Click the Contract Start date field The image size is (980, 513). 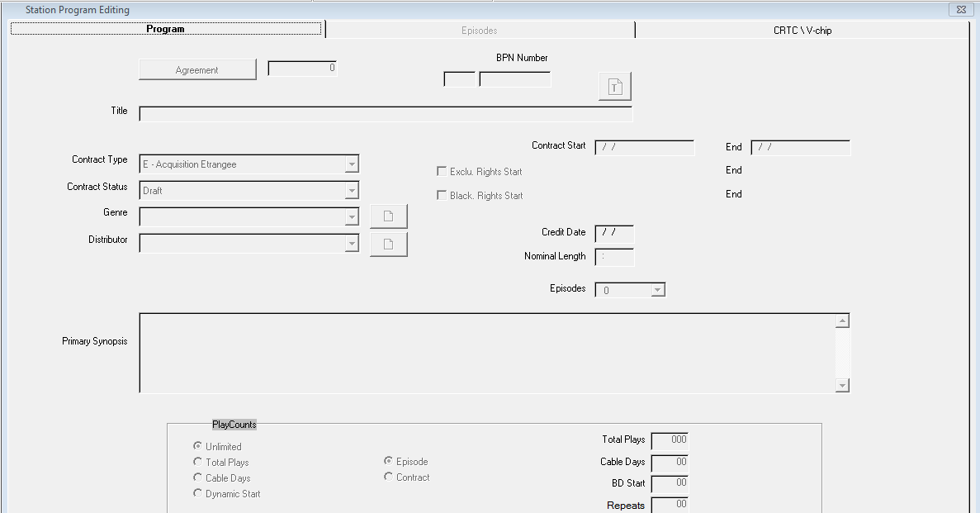click(644, 148)
